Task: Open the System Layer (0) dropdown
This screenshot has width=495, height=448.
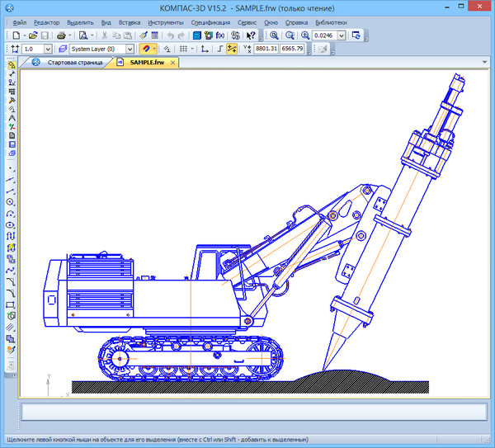Action: pos(130,49)
